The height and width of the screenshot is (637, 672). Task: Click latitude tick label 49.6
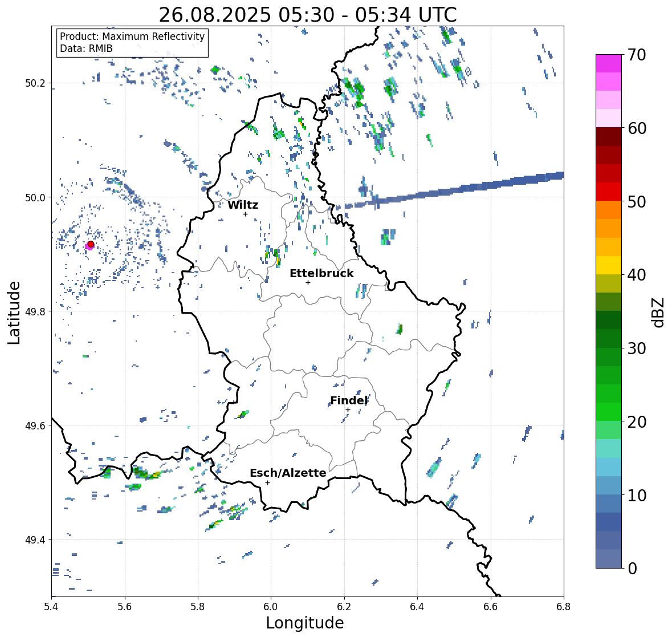(35, 425)
